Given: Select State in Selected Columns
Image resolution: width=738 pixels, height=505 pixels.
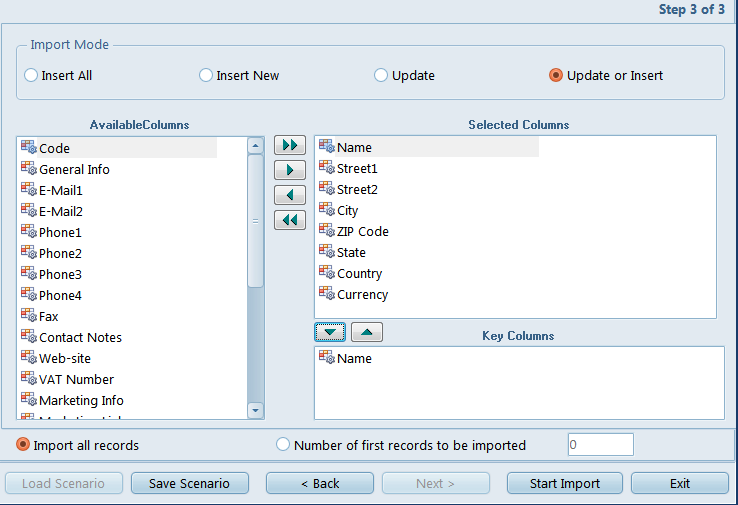Looking at the screenshot, I should (x=351, y=253).
